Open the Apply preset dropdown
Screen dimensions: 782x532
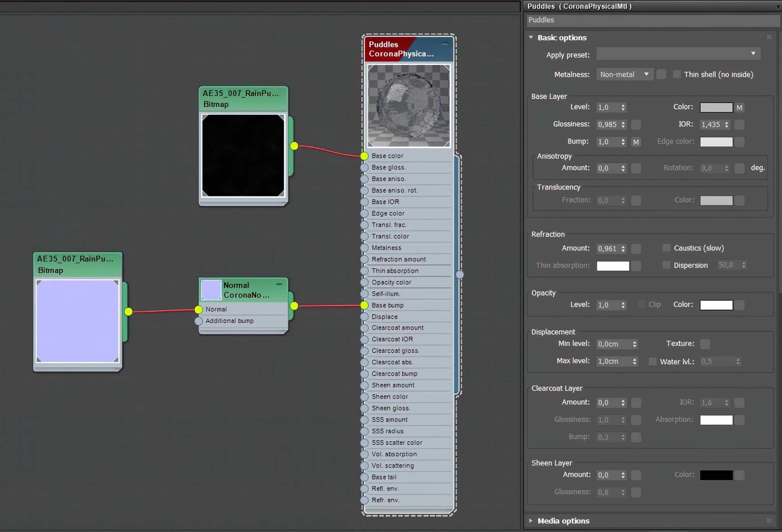tap(678, 54)
